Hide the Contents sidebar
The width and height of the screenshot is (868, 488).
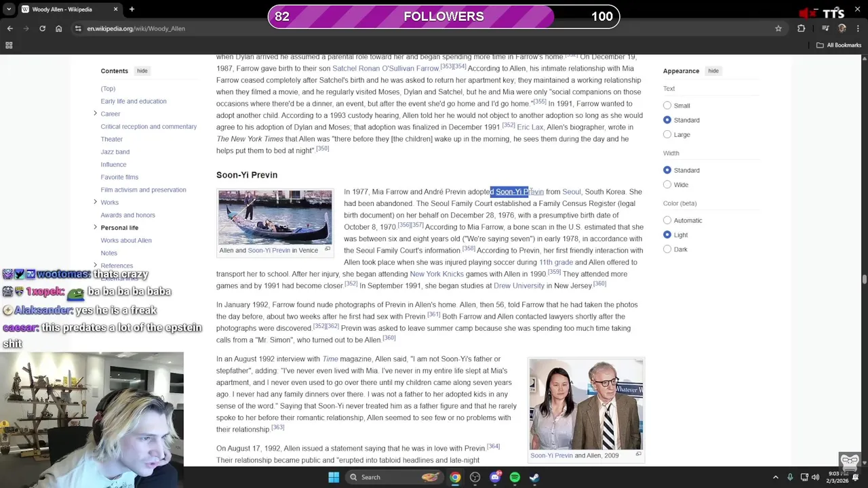(142, 70)
